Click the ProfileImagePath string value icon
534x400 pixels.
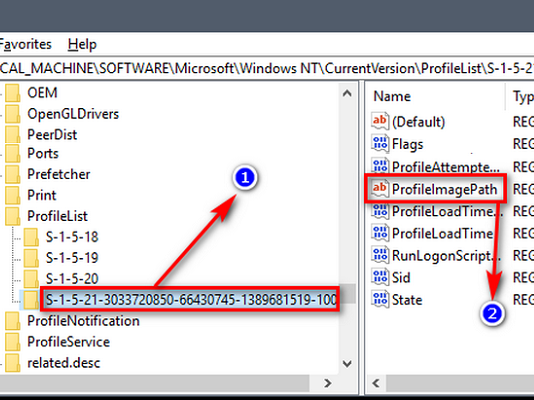(380, 189)
